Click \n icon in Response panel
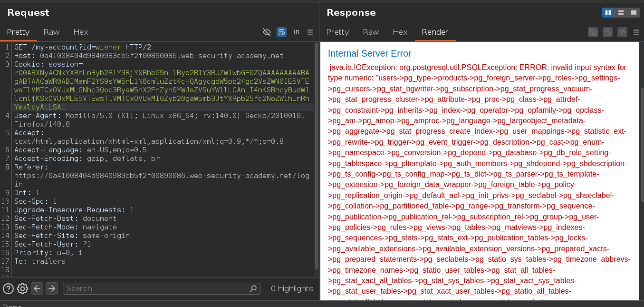 [x=622, y=32]
